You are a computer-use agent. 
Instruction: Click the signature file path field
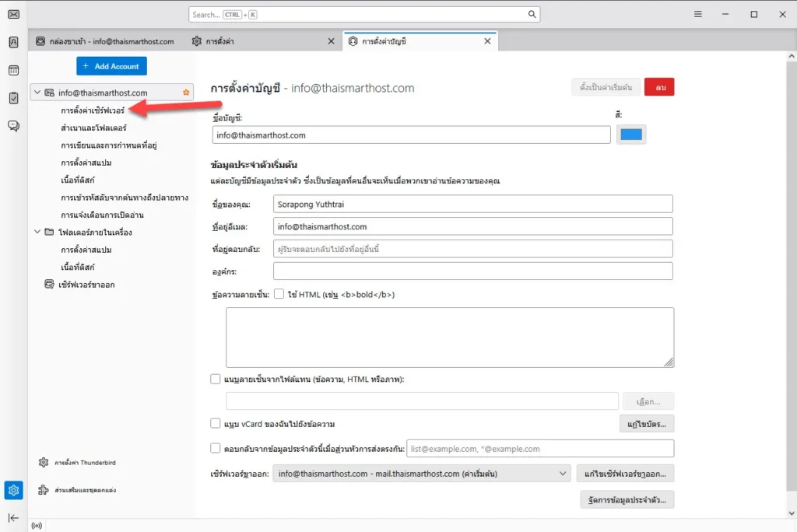[422, 401]
